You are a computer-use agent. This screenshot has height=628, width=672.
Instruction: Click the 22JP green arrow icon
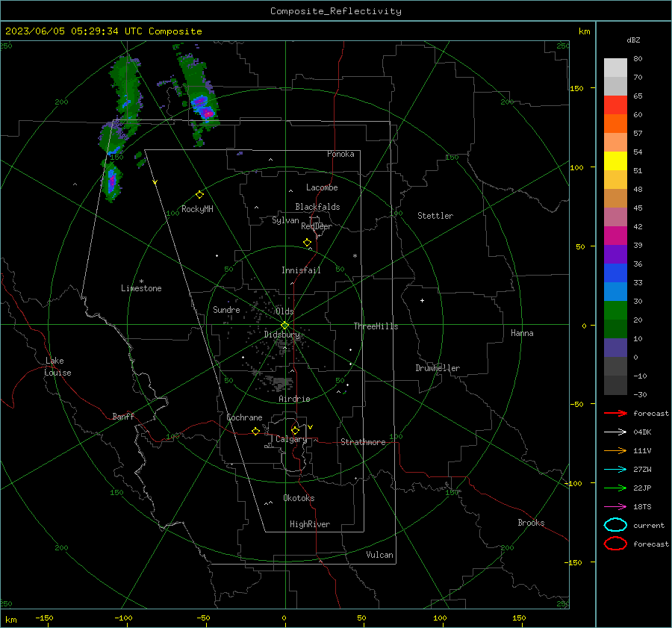click(615, 488)
